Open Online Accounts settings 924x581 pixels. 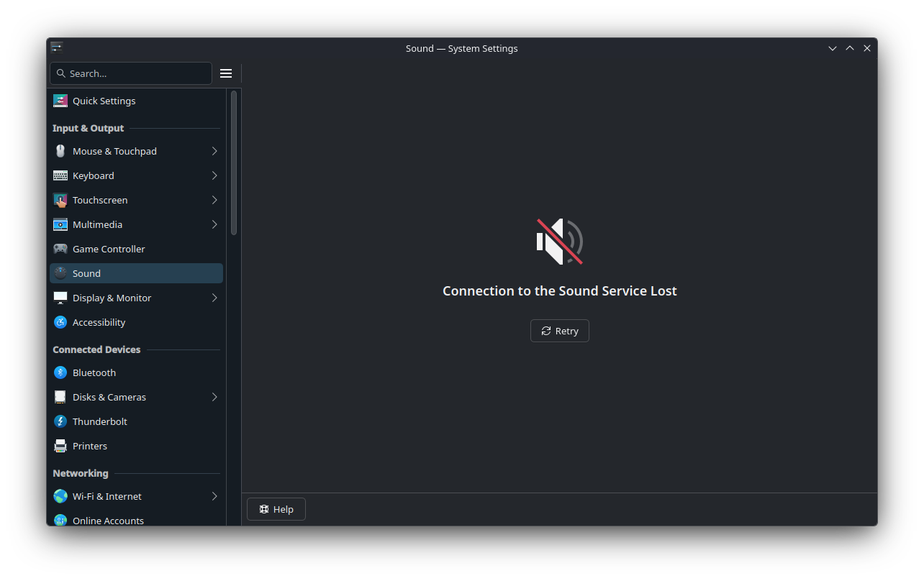point(136,518)
